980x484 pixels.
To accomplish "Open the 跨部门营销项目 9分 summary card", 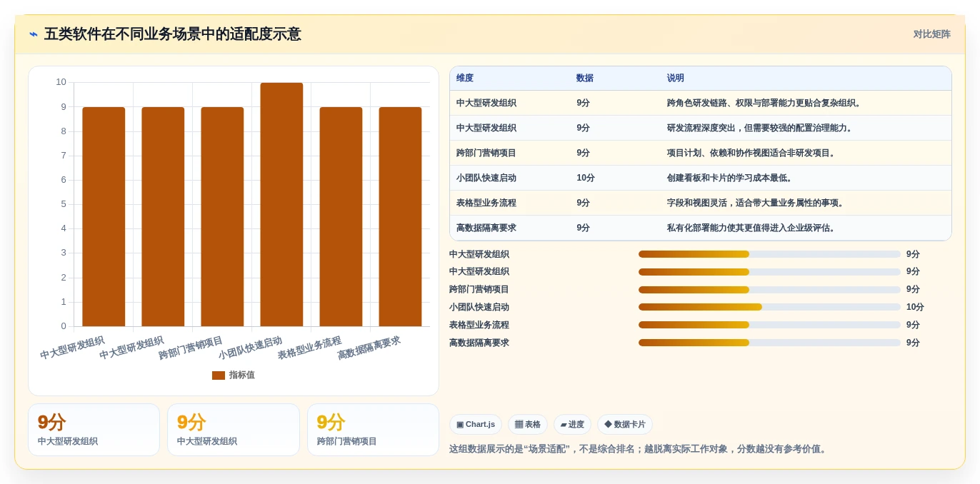I will tap(373, 430).
